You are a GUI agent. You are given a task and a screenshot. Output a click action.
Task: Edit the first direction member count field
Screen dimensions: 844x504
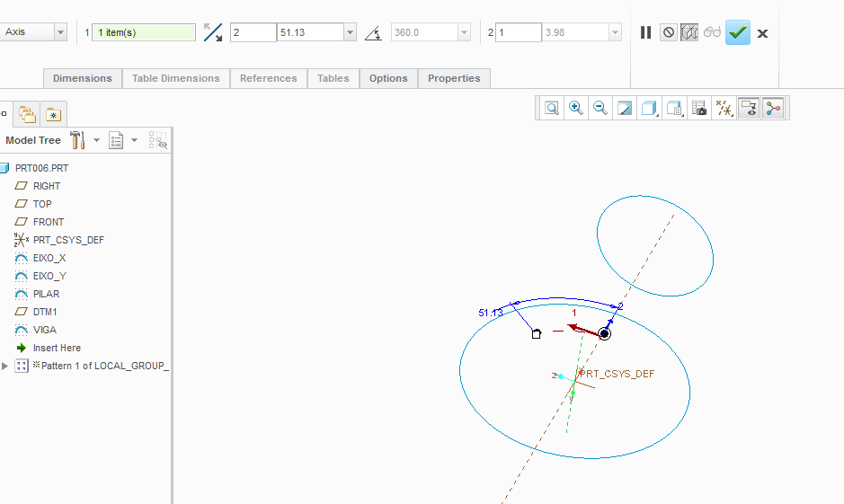253,32
